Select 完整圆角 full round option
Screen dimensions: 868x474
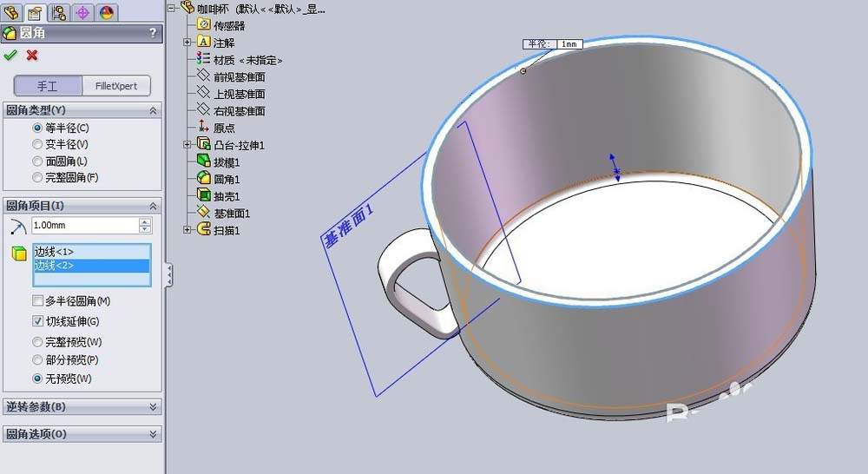tap(37, 178)
